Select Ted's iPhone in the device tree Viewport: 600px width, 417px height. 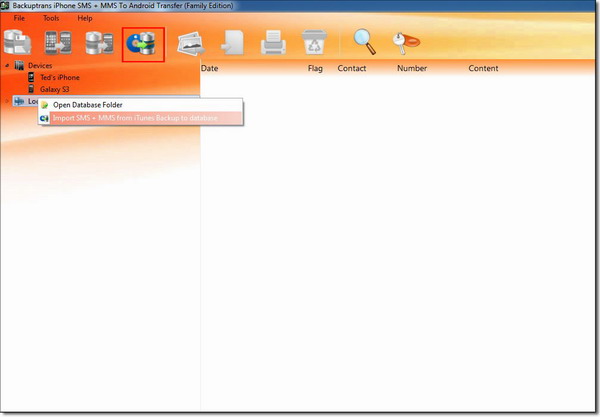coord(60,77)
